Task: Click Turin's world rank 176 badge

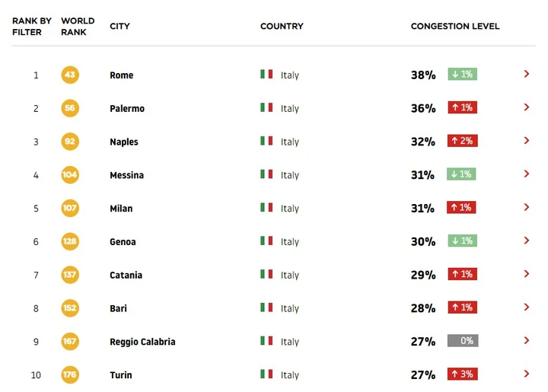Action: pos(70,374)
